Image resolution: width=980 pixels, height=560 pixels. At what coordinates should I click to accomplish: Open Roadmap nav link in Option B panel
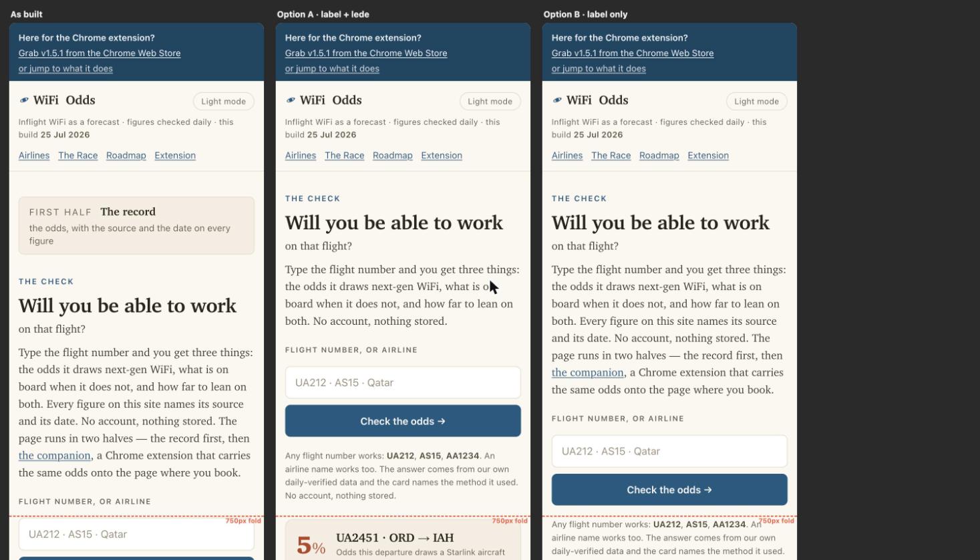click(x=659, y=156)
